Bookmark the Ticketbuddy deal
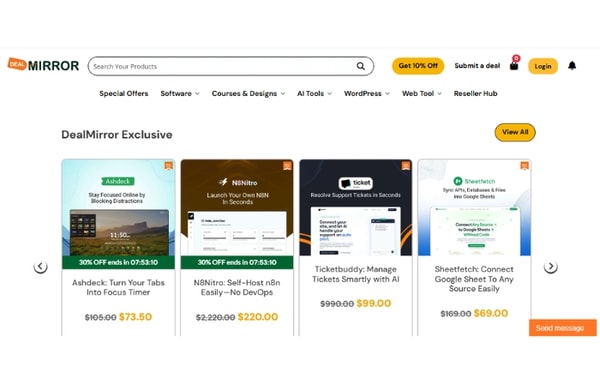 [406, 166]
